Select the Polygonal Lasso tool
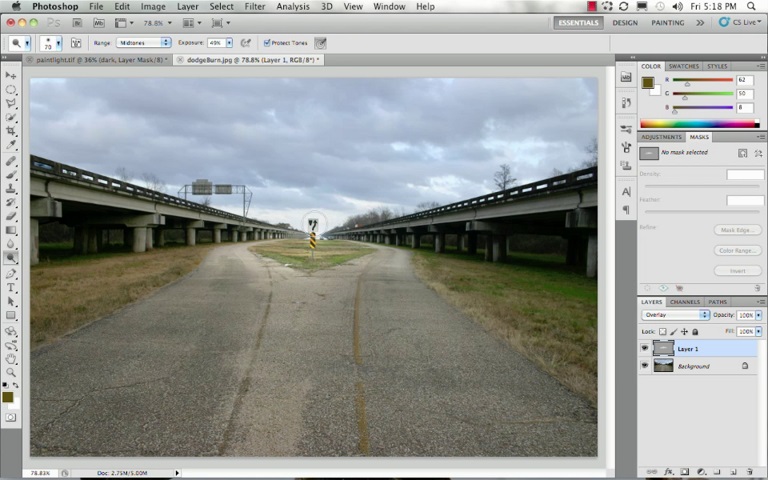This screenshot has width=768, height=480. [x=11, y=103]
